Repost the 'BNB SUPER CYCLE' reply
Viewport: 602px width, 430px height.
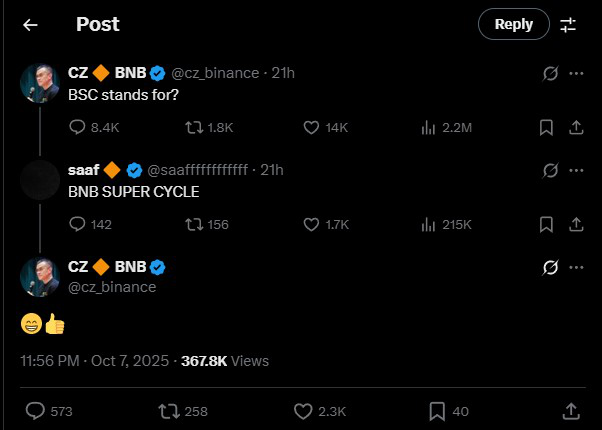point(196,224)
